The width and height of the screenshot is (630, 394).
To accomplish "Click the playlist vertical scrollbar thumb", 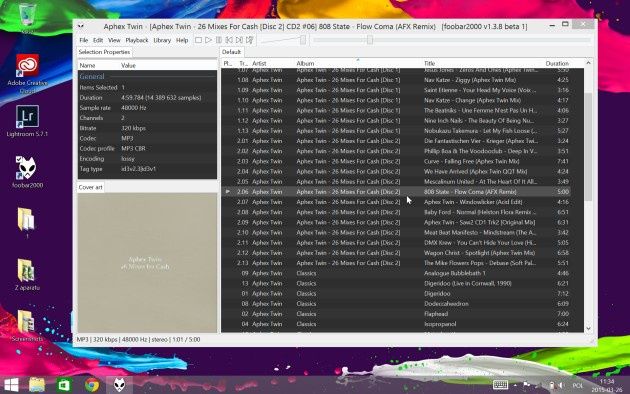I will point(588,147).
